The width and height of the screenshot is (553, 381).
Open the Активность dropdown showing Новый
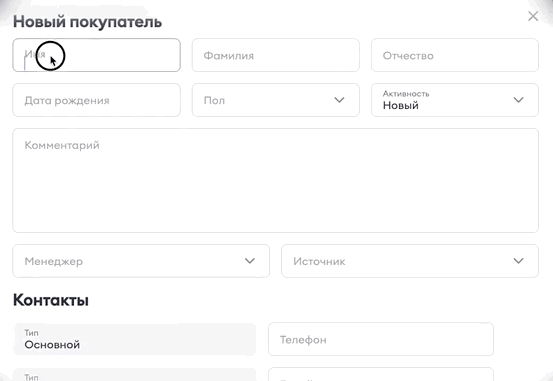pos(455,100)
